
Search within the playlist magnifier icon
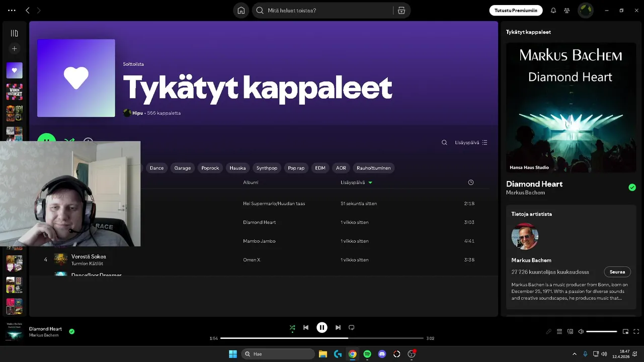[444, 142]
